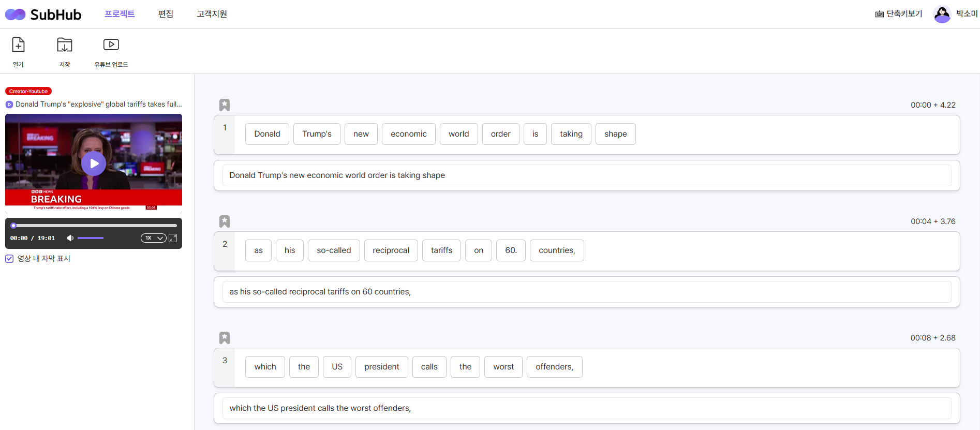Select the word chip "60."
This screenshot has height=430, width=980.
[511, 250]
